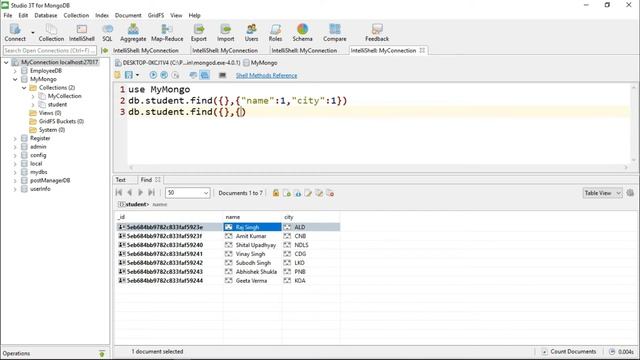
Task: Close the active IntelliShell tab
Action: 422,50
